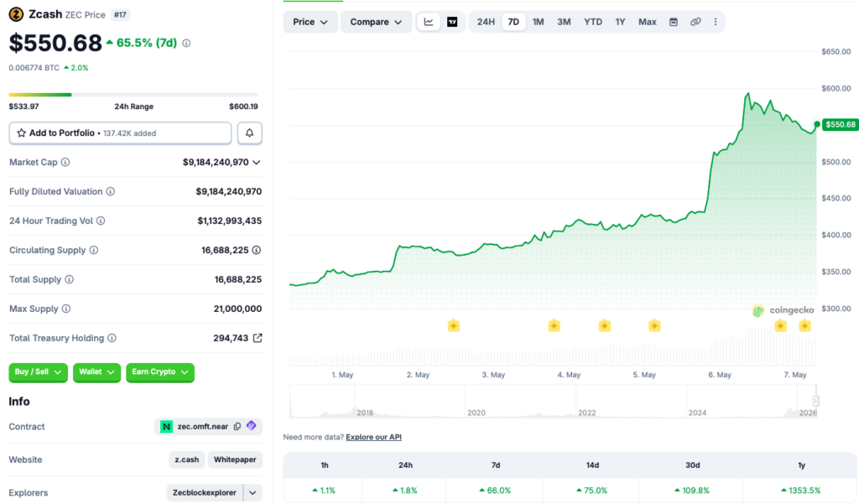Click the 14d column header
859x504 pixels.
point(592,465)
